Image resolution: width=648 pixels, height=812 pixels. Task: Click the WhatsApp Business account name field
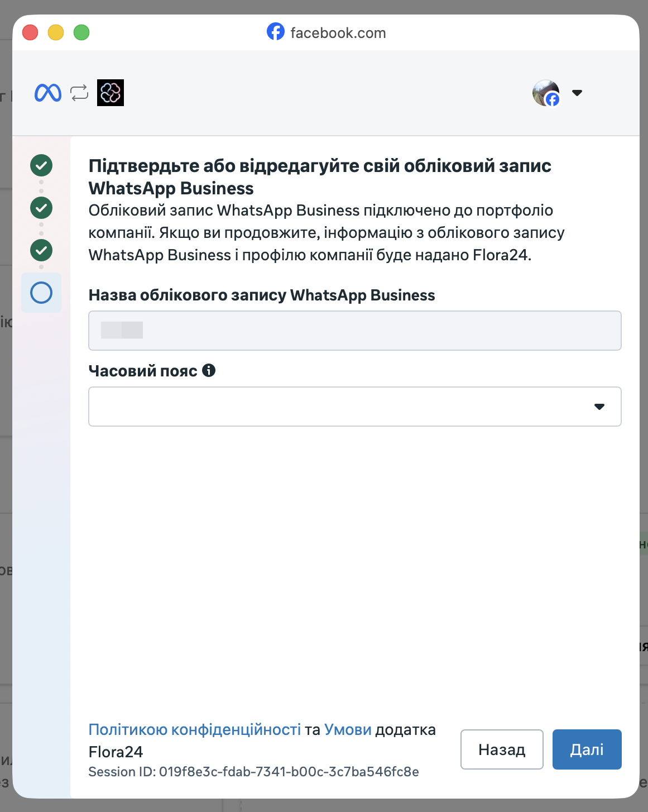(x=355, y=331)
